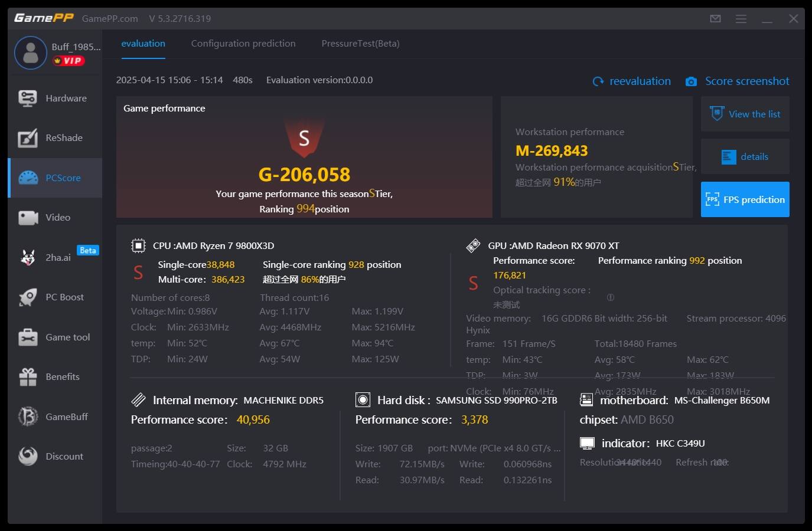Select Game tool in the sidebar
Image resolution: width=812 pixels, height=531 pixels.
click(55, 337)
